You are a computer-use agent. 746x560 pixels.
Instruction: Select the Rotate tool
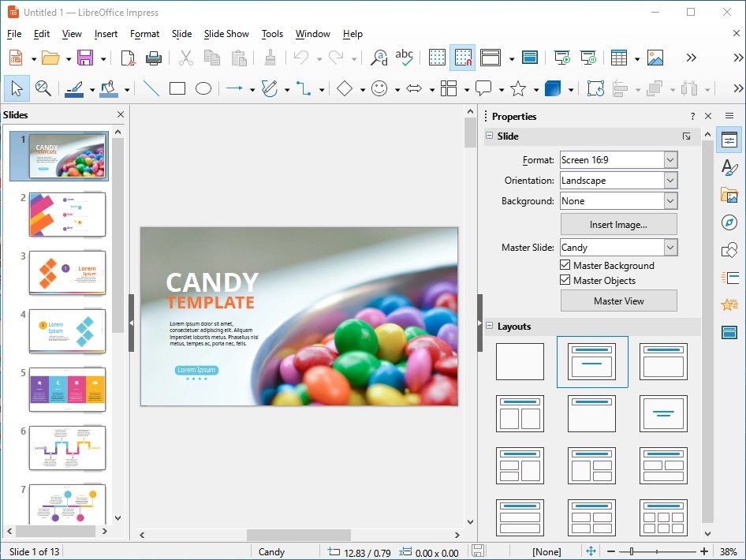(x=594, y=88)
